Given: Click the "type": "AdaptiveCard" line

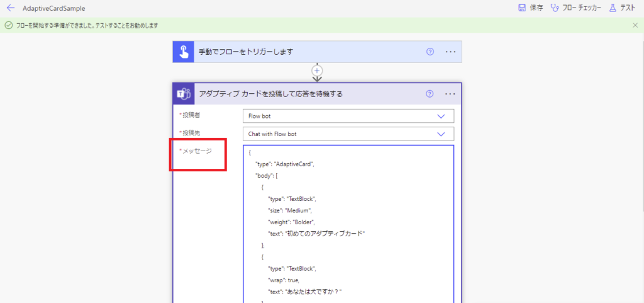Looking at the screenshot, I should [284, 164].
